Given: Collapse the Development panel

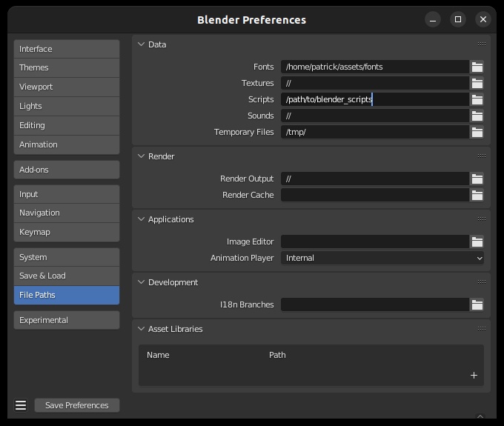Looking at the screenshot, I should [141, 282].
